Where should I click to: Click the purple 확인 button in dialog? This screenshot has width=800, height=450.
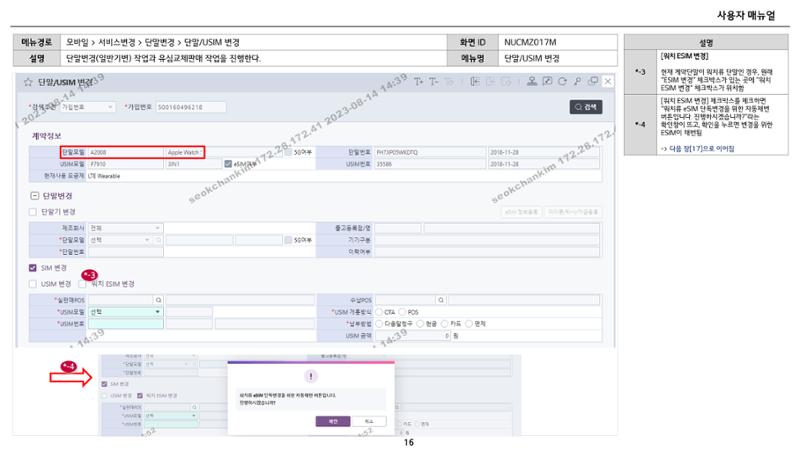333,421
